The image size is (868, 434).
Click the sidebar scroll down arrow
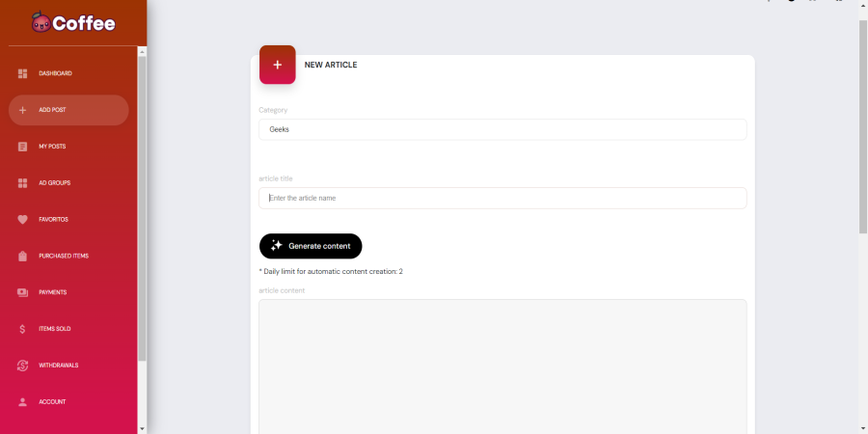143,428
